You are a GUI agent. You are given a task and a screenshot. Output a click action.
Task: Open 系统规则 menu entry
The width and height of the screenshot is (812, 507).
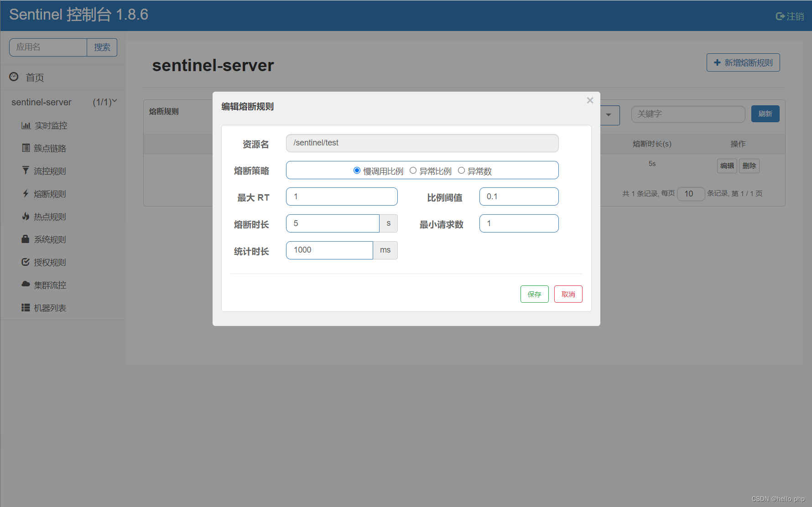tap(50, 239)
